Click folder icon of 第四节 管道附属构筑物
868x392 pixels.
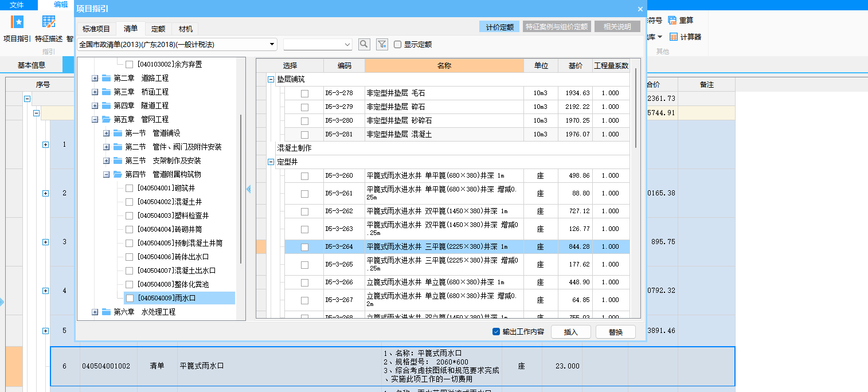(118, 174)
